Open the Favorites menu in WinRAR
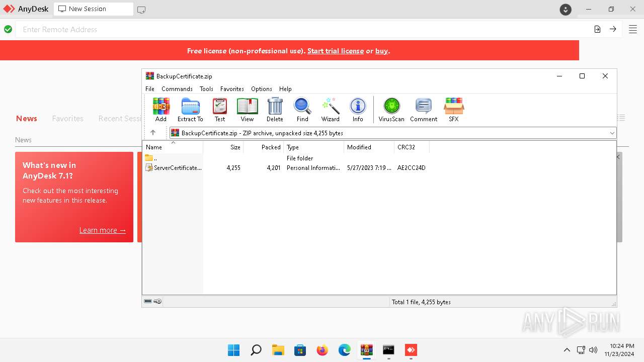Image resolution: width=644 pixels, height=362 pixels. point(232,88)
